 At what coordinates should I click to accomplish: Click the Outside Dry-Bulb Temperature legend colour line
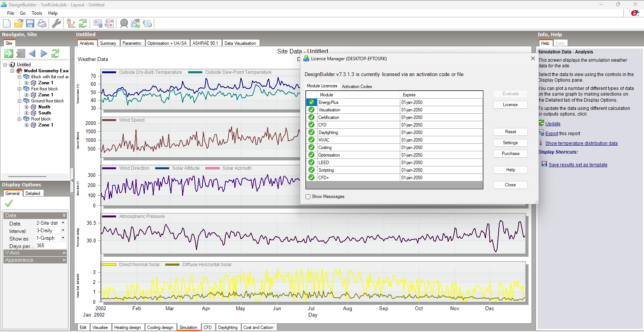[x=109, y=72]
